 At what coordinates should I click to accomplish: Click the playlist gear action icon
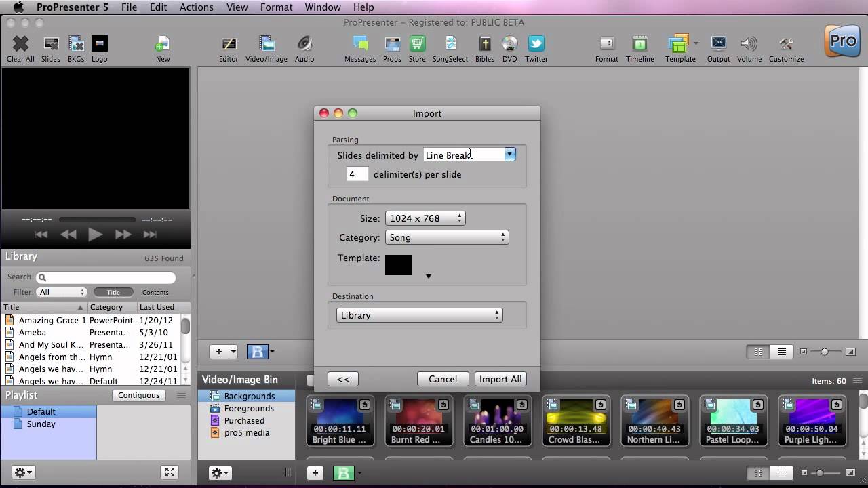[x=23, y=472]
